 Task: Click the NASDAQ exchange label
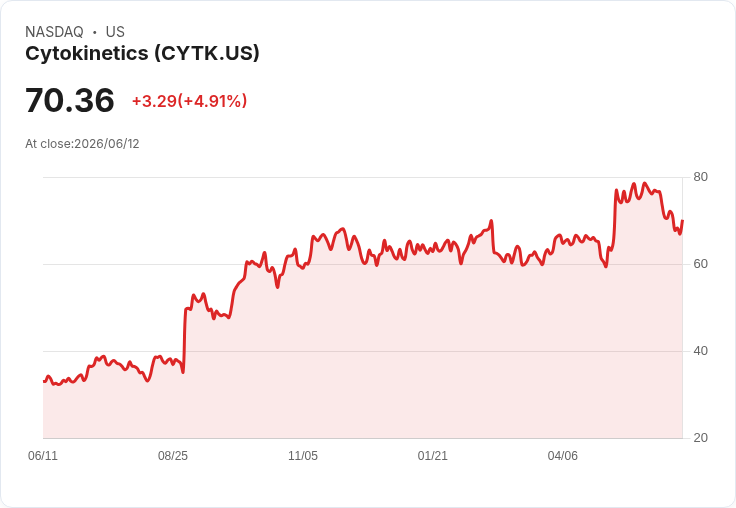pyautogui.click(x=54, y=32)
